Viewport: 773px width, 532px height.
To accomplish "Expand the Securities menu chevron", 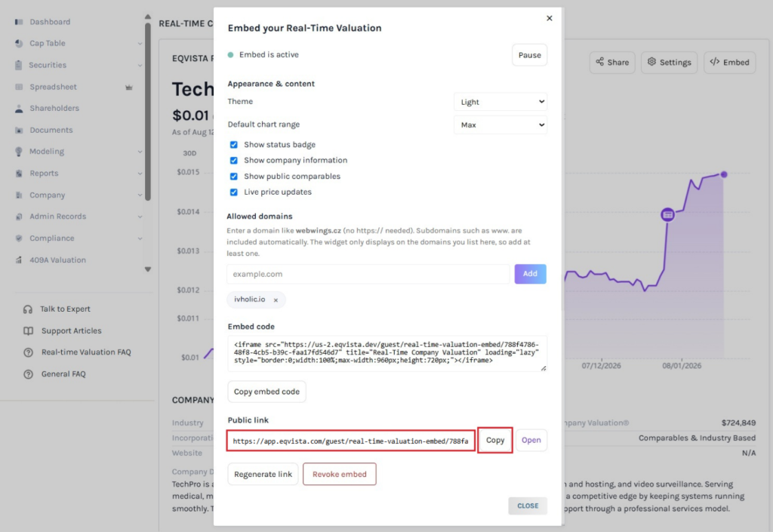I will coord(140,65).
